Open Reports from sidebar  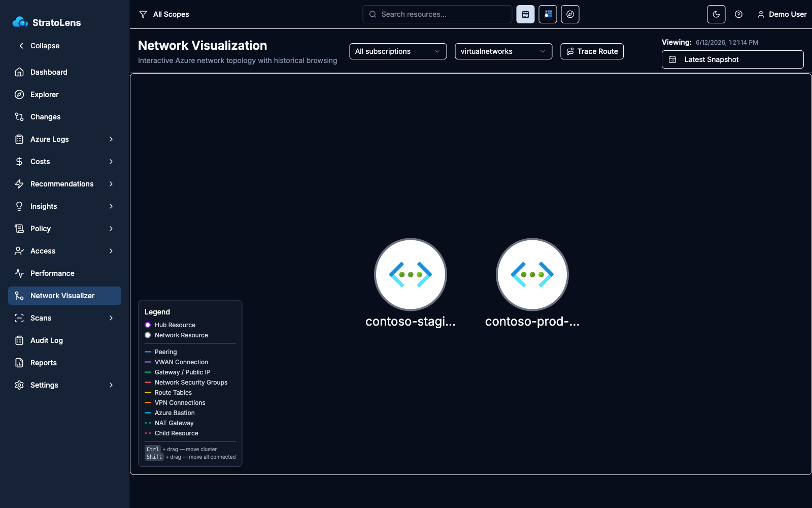pos(64,363)
